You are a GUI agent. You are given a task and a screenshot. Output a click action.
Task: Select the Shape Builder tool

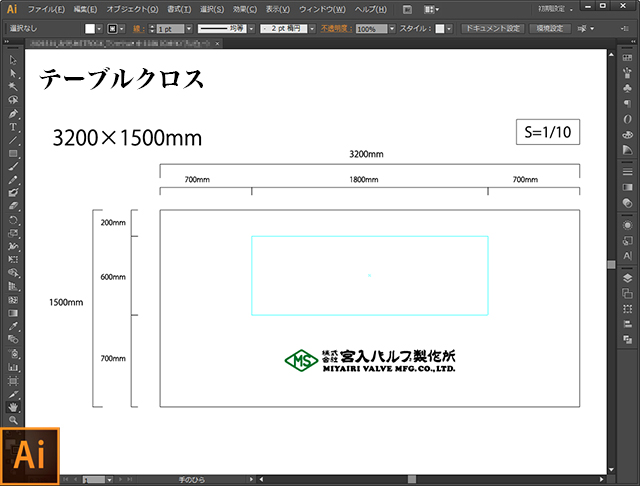(x=13, y=273)
